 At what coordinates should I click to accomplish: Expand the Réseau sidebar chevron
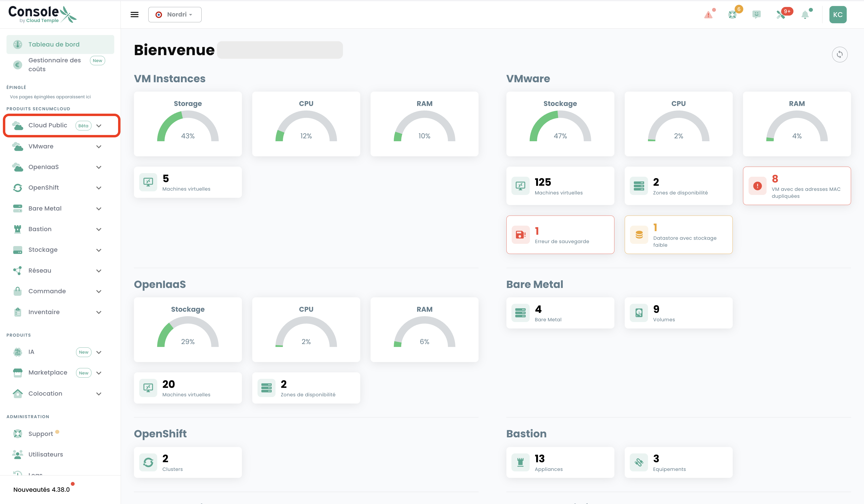point(99,271)
